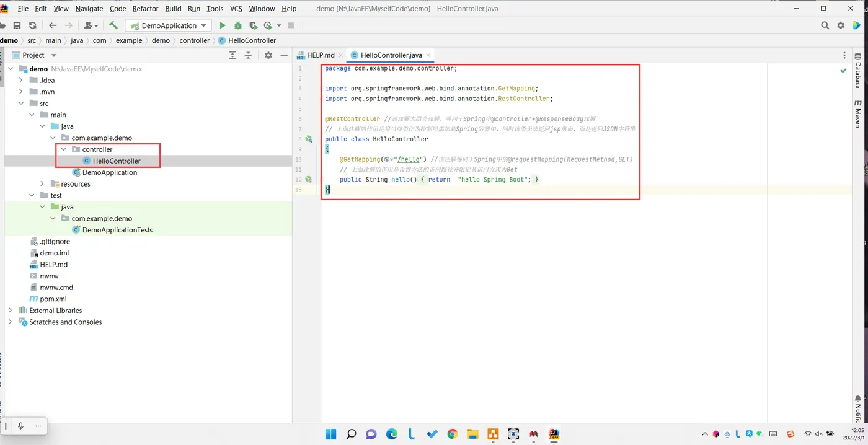This screenshot has width=868, height=445.
Task: Select .gitignore file in tree
Action: click(55, 242)
